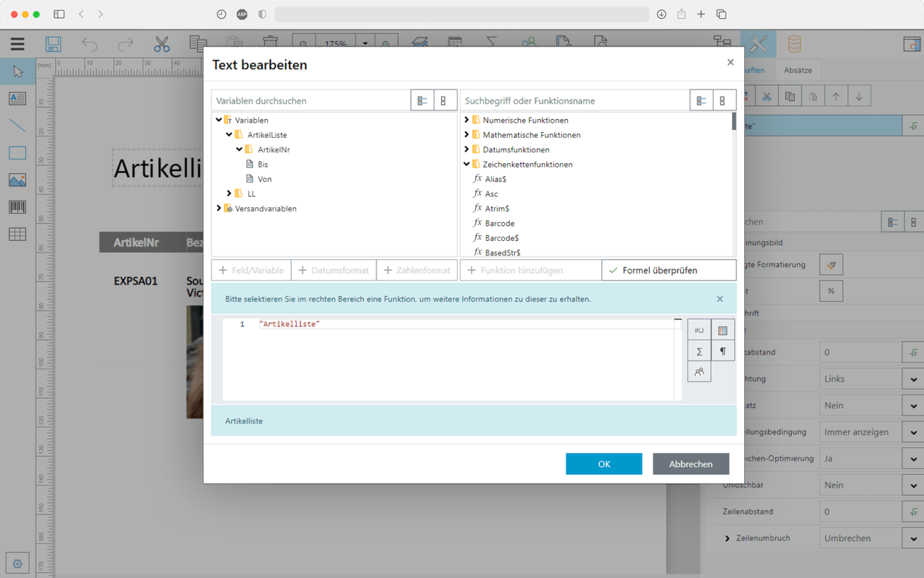924x578 pixels.
Task: Select the Barcode$ function in the list
Action: tap(498, 237)
